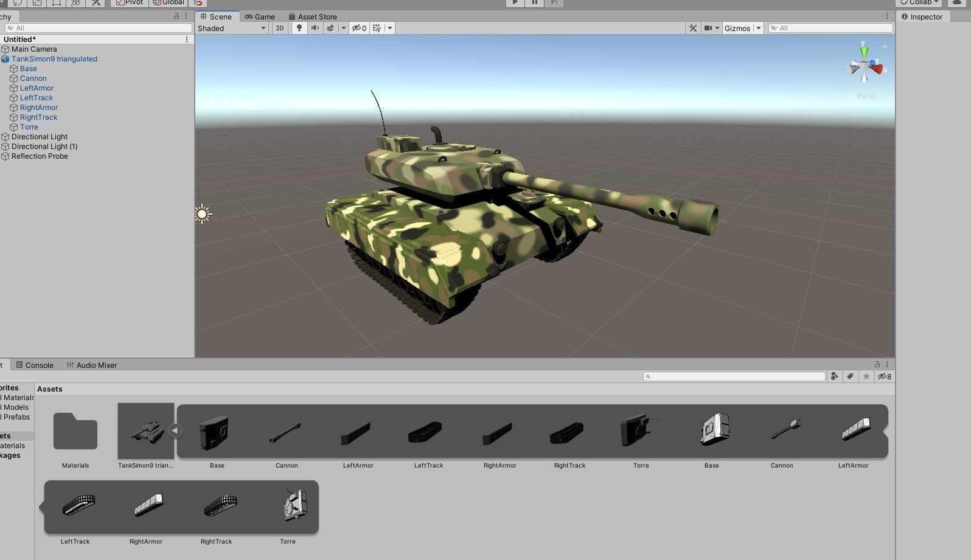Focus the Scene view search field
The width and height of the screenshot is (971, 560).
click(x=830, y=28)
